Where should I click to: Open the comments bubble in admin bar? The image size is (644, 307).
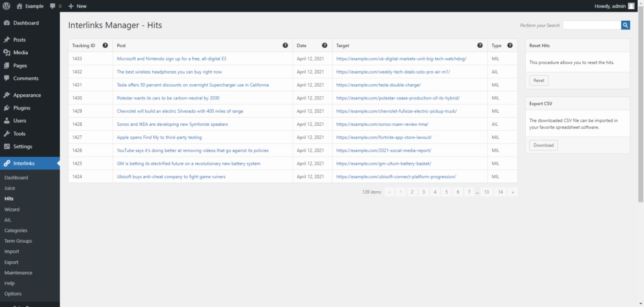pos(55,6)
